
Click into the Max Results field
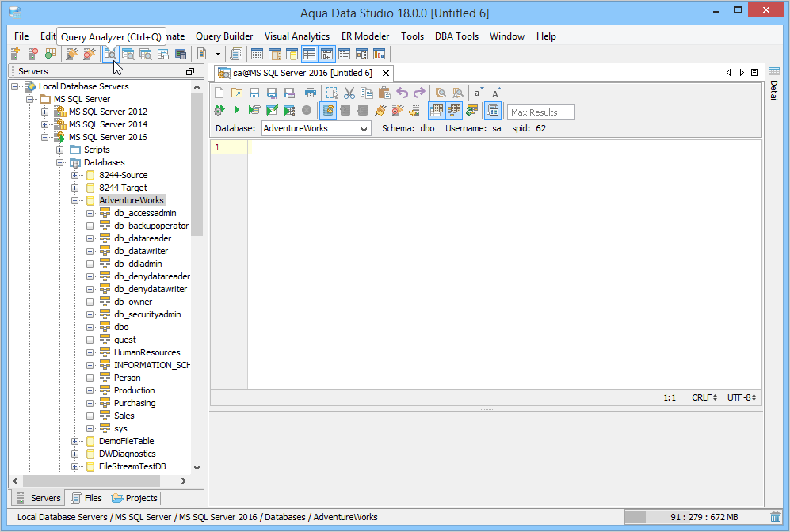pyautogui.click(x=540, y=112)
